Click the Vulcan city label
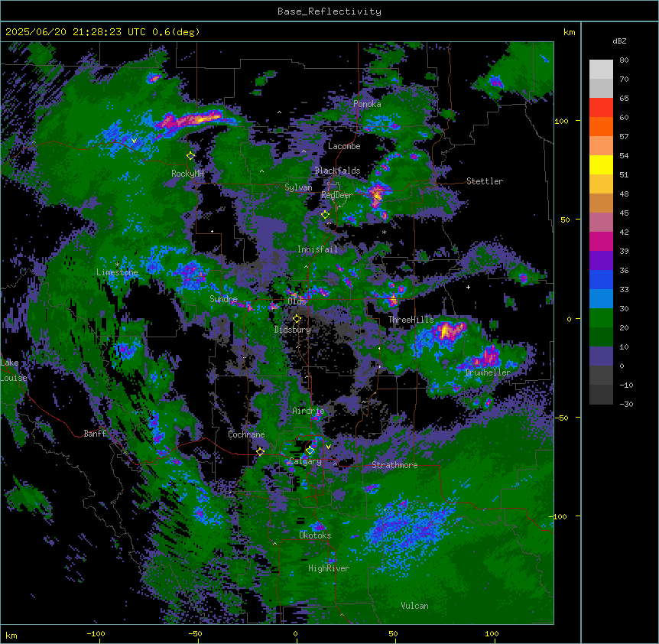Screen dimensions: 659x644 click(x=415, y=606)
